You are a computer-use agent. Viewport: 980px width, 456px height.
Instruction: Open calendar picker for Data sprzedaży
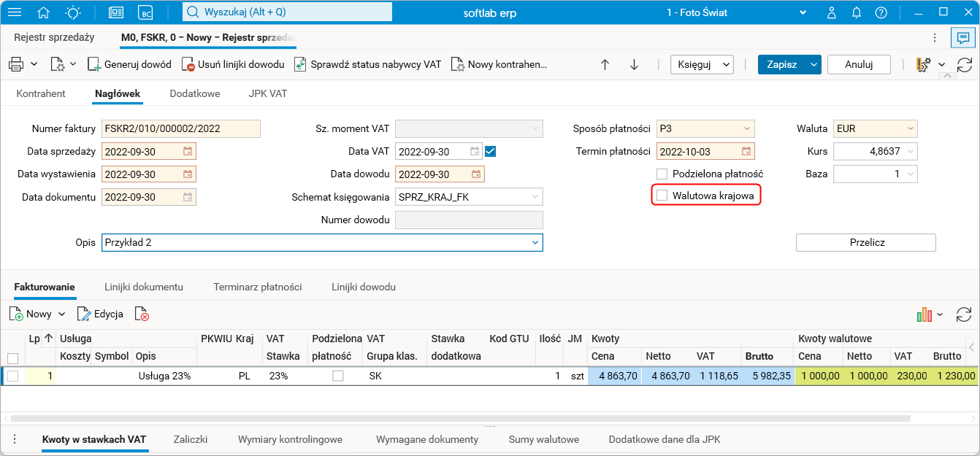point(188,152)
